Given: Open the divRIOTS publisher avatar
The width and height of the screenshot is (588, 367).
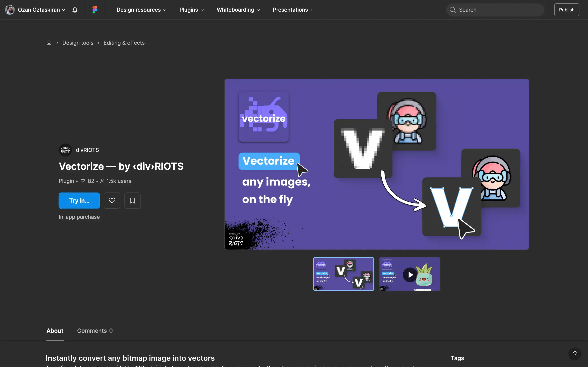Looking at the screenshot, I should click(x=65, y=150).
